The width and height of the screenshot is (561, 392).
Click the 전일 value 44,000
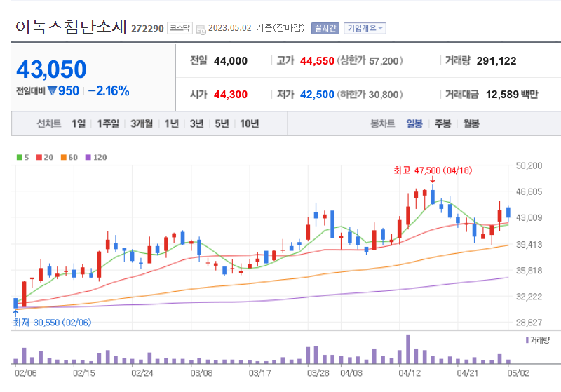(x=231, y=61)
